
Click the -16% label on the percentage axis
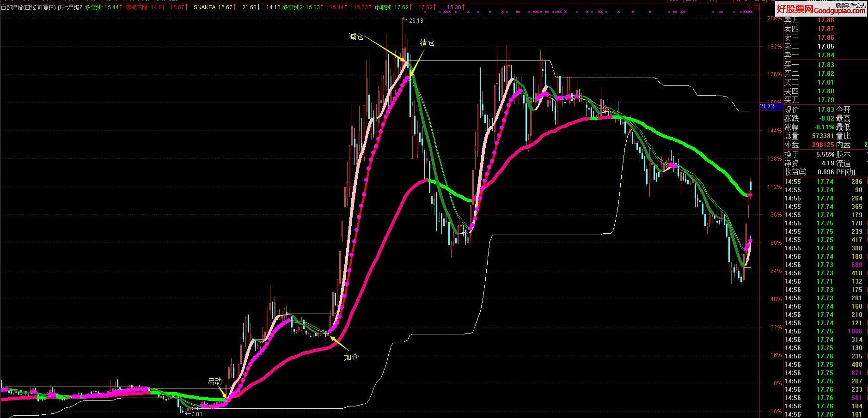(x=775, y=412)
